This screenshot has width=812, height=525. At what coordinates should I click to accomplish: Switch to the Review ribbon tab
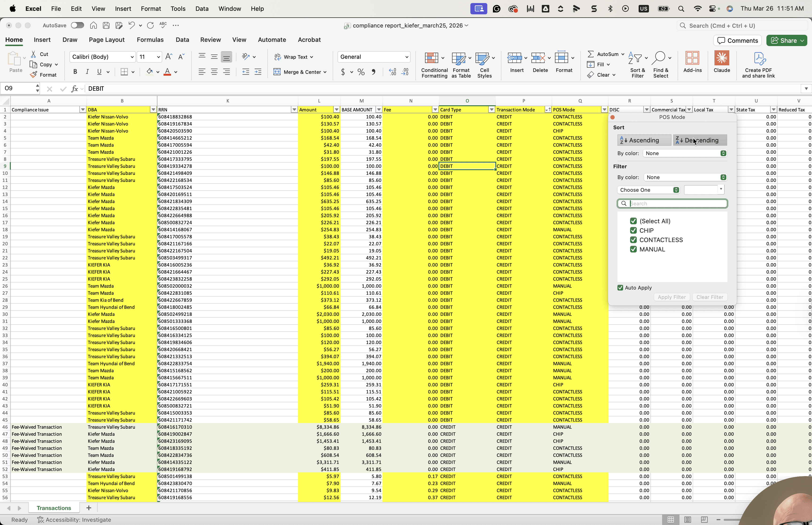coord(210,40)
